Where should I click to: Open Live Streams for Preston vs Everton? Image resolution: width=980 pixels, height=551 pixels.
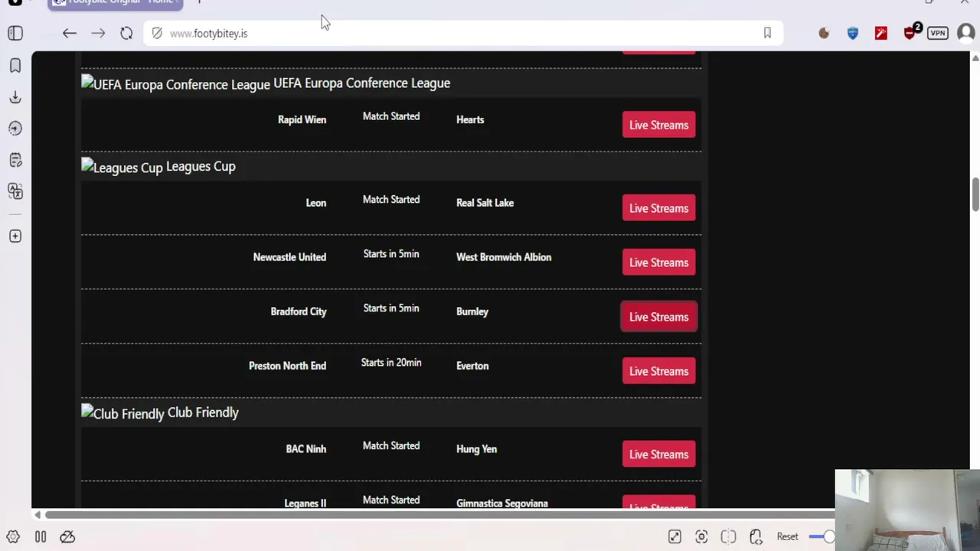pos(658,371)
